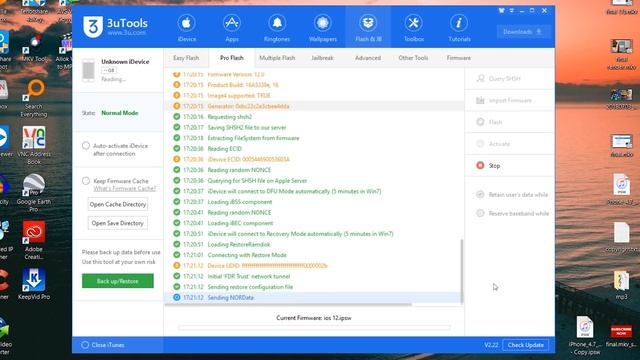
Task: Select 'Sending restore configuration file' log row
Action: click(x=313, y=287)
